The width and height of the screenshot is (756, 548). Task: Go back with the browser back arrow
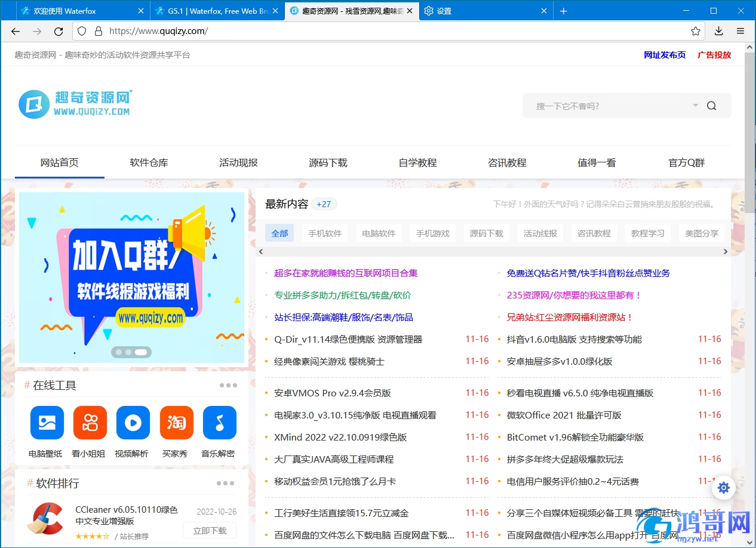click(16, 31)
